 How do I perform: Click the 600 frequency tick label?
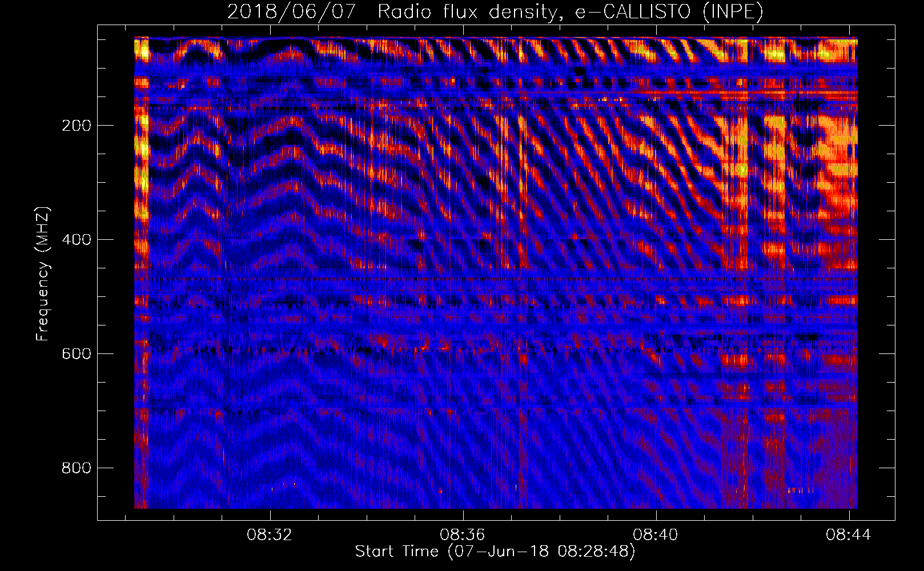click(77, 354)
